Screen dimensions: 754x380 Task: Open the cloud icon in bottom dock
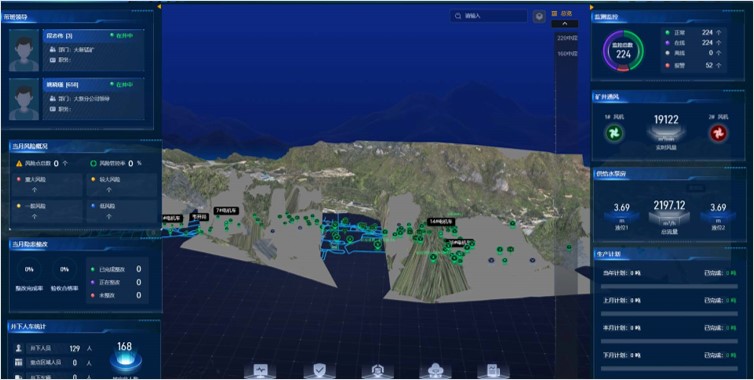click(x=436, y=370)
